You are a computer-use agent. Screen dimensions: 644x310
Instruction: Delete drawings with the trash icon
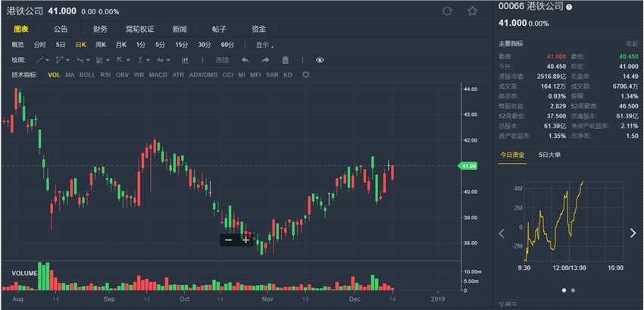[286, 60]
